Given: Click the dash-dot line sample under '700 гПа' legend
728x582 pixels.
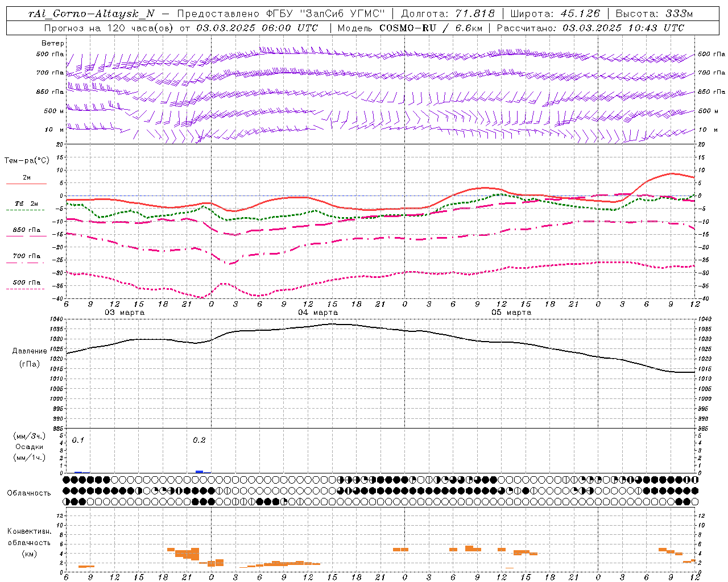Looking at the screenshot, I should (x=26, y=263).
